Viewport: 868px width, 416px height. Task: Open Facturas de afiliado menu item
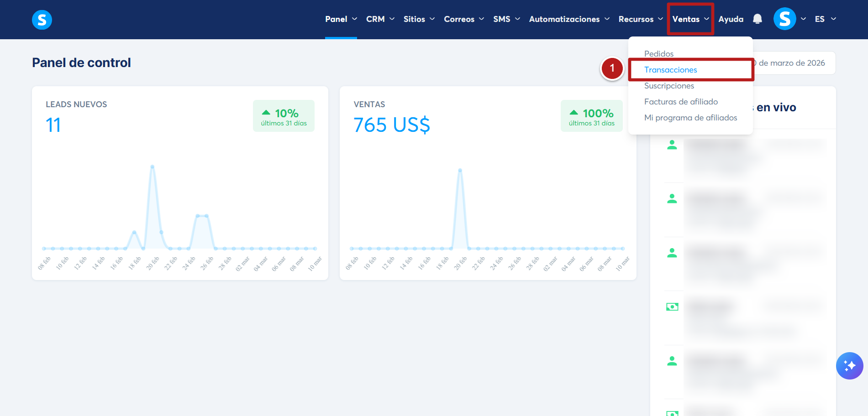681,102
